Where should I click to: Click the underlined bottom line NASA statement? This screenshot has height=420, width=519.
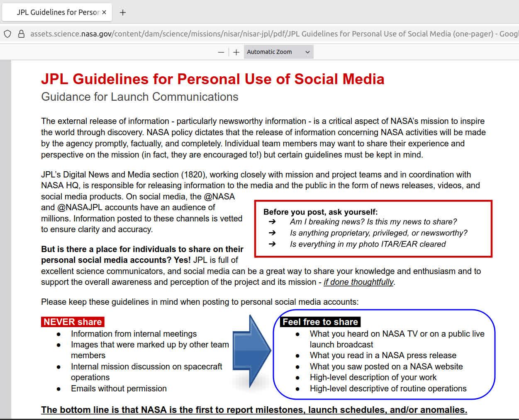[254, 410]
